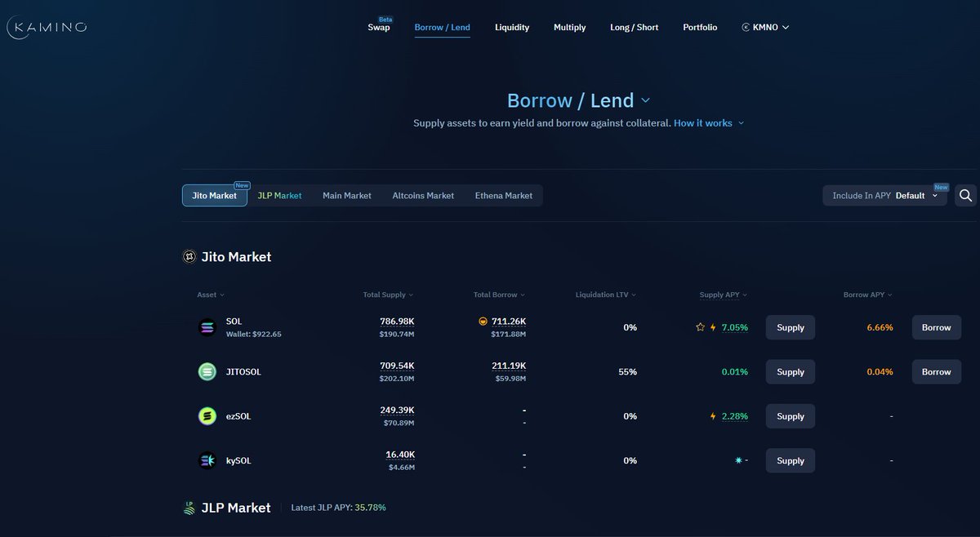Click the 211.19K total borrow value

pos(509,366)
